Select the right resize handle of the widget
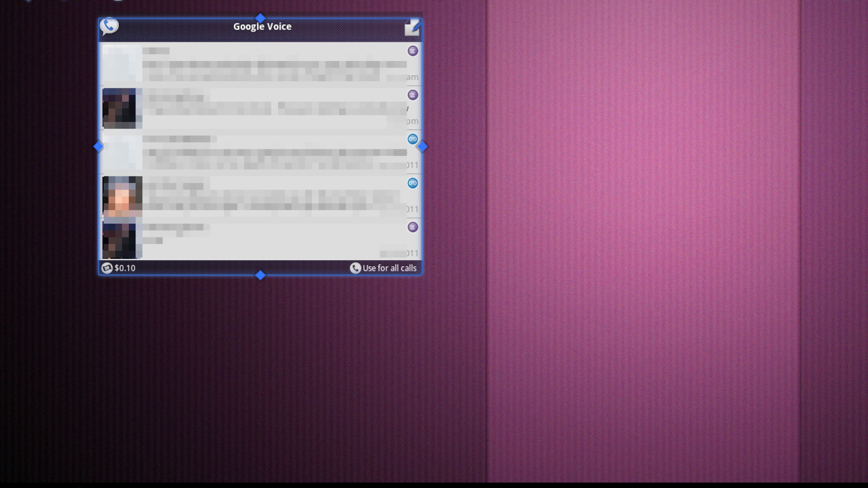Viewport: 868px width, 488px height. point(423,146)
